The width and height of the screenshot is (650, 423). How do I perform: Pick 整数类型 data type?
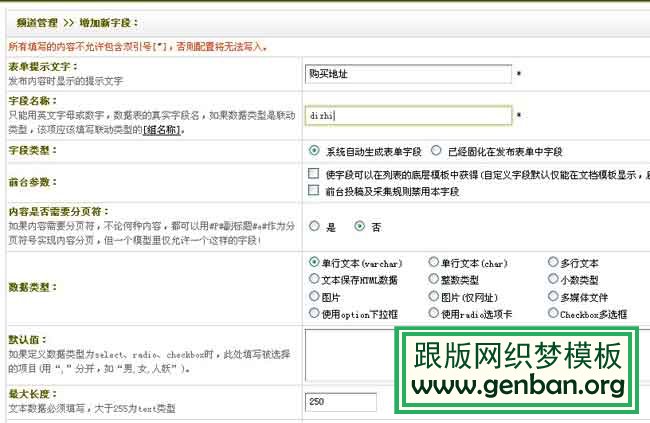tap(434, 279)
